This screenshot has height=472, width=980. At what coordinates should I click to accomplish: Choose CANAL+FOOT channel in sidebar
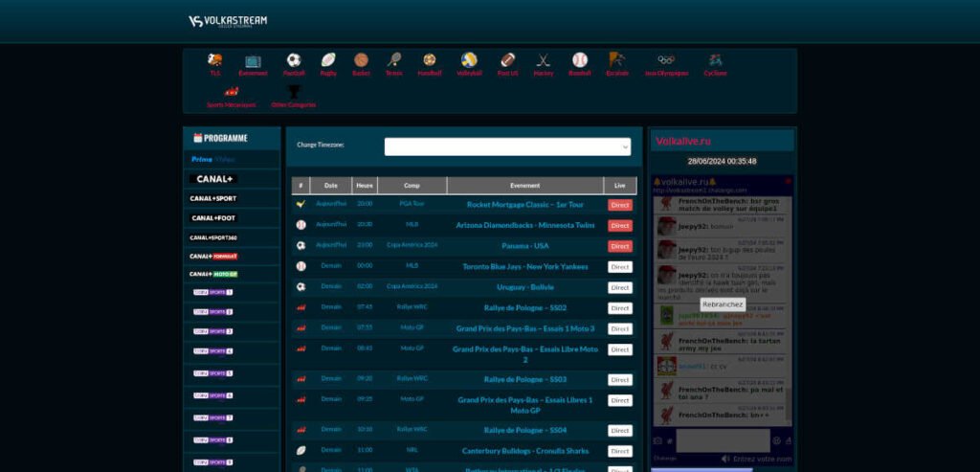(x=212, y=218)
